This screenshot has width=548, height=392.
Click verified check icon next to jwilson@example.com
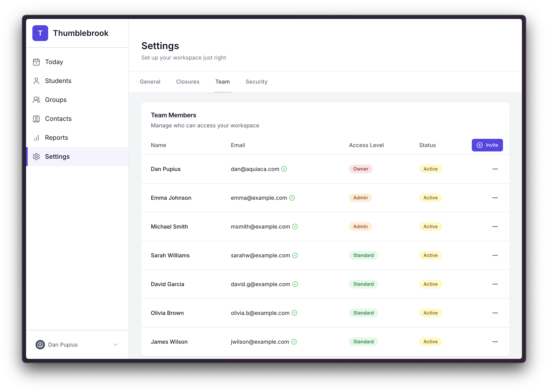coord(294,342)
